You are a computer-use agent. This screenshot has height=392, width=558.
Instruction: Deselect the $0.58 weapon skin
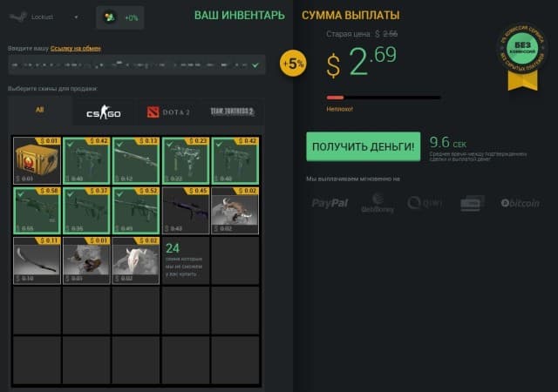pyautogui.click(x=37, y=211)
